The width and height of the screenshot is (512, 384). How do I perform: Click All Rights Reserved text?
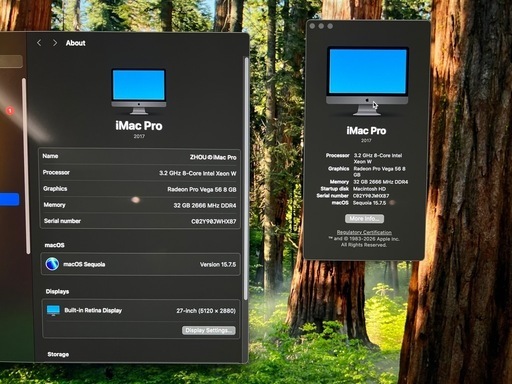[364, 245]
